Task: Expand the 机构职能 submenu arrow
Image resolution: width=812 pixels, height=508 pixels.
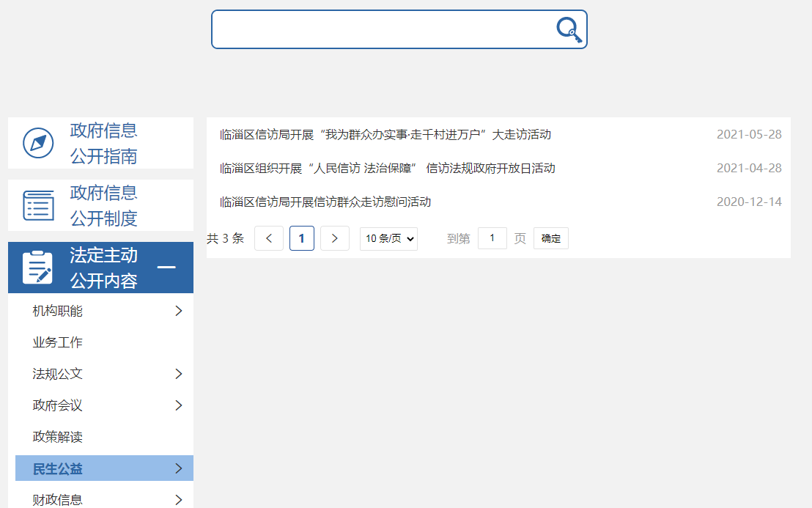Action: tap(178, 311)
